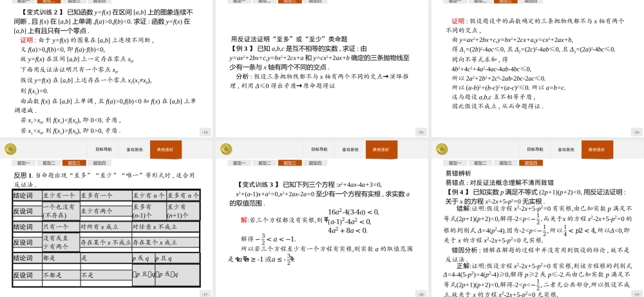The width and height of the screenshot is (644, 297).
Task: Click page number -14- label
Action: [x=206, y=132]
